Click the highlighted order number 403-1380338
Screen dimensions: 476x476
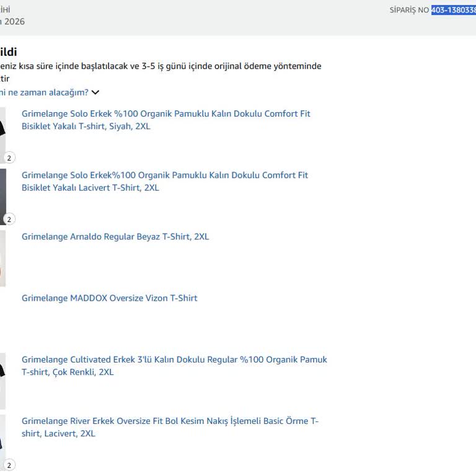click(x=454, y=10)
